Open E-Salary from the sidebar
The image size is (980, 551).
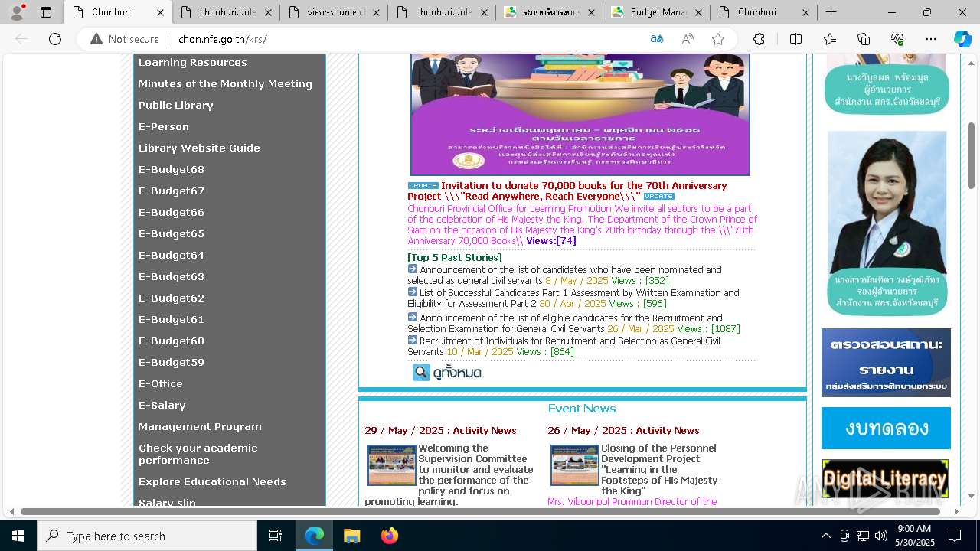point(162,406)
